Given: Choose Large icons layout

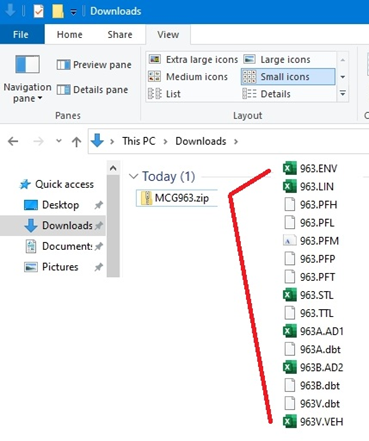Looking at the screenshot, I should 277,60.
